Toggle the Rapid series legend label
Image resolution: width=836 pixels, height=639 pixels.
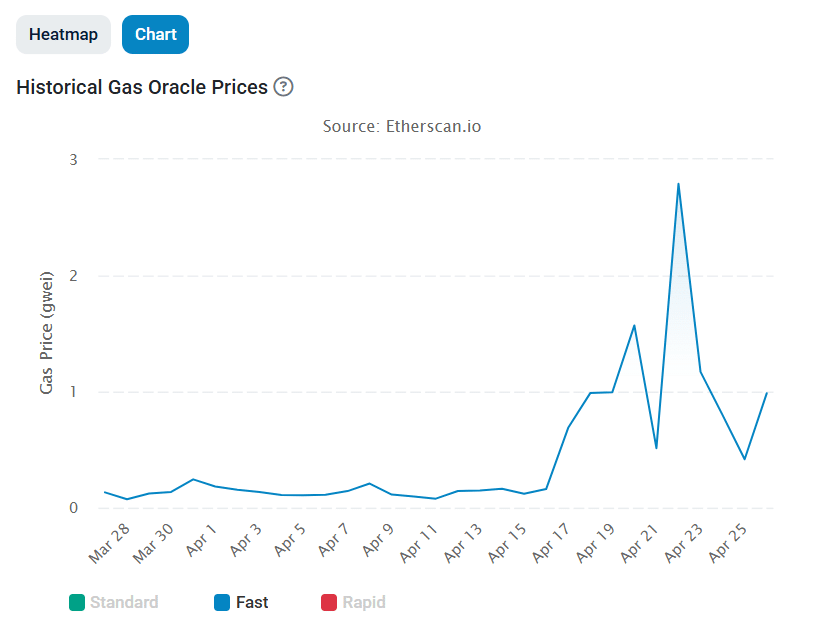[x=364, y=602]
